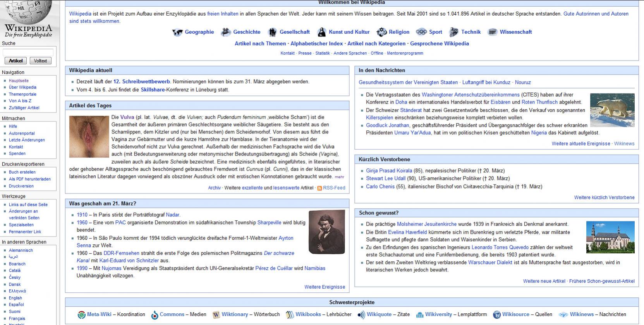The height and width of the screenshot is (325, 644).
Task: Click the Wikisource project icon
Action: pos(496,315)
